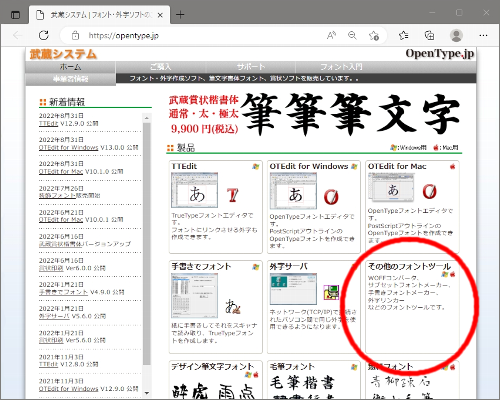View site information lock icon
The width and height of the screenshot is (500, 400).
click(76, 35)
